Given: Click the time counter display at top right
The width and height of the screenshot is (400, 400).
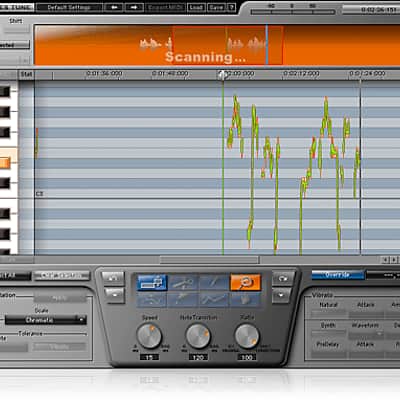Looking at the screenshot, I should point(372,9).
